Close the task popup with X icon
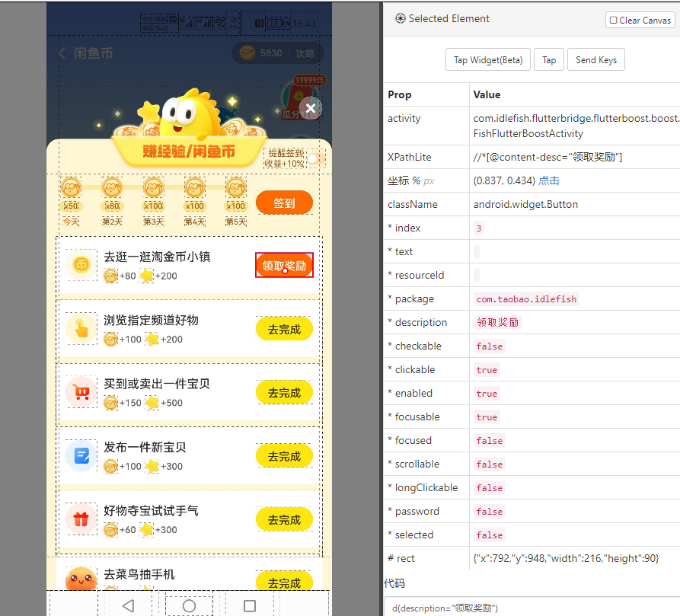Viewport: 680px width, 616px height. click(311, 108)
